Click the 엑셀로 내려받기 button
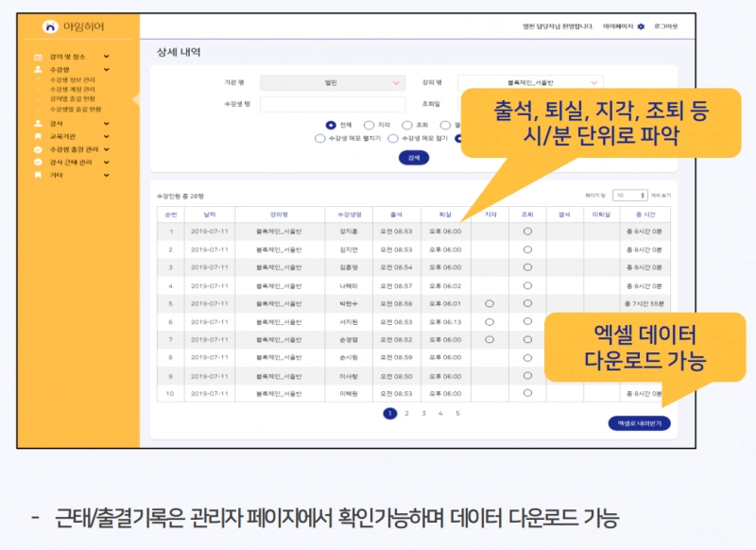This screenshot has height=550, width=756. [640, 424]
